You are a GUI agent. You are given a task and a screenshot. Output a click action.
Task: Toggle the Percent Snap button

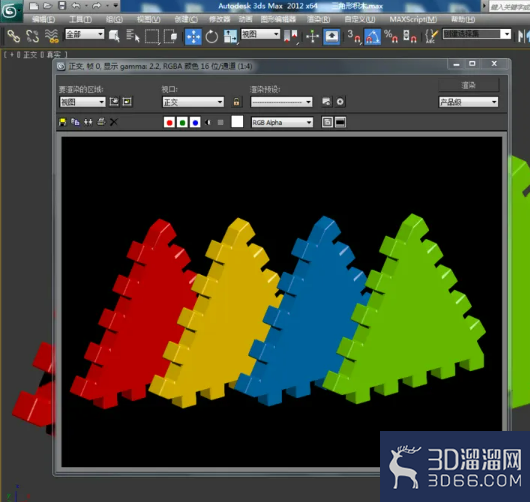click(x=391, y=36)
